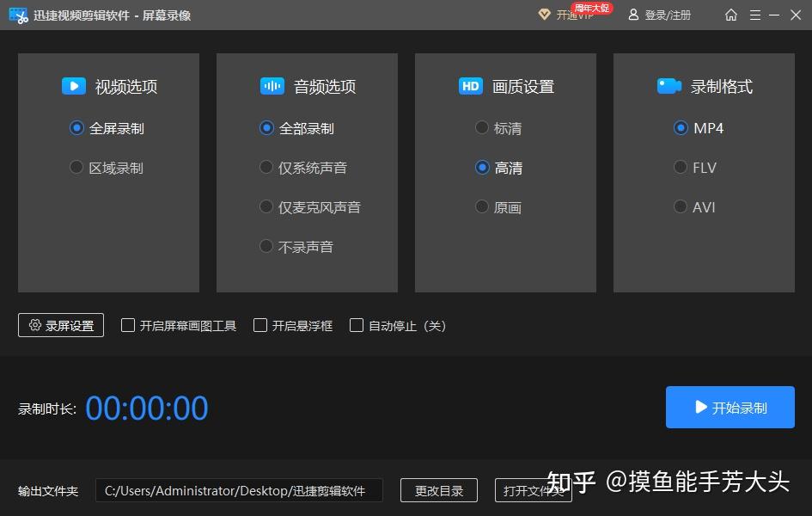Open 录屏设置 recording settings
812x516 pixels.
61,325
